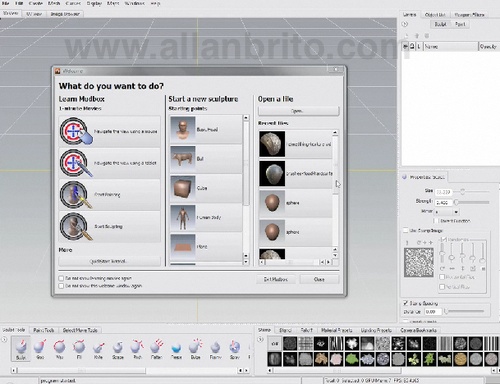Expand the Sculpt Tools tray menu arrow
This screenshot has width=500, height=384.
[4, 340]
